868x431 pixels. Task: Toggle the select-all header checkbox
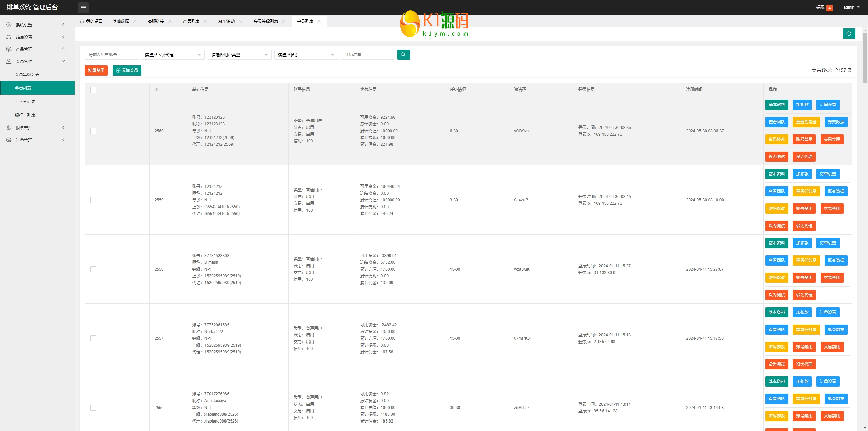point(93,90)
